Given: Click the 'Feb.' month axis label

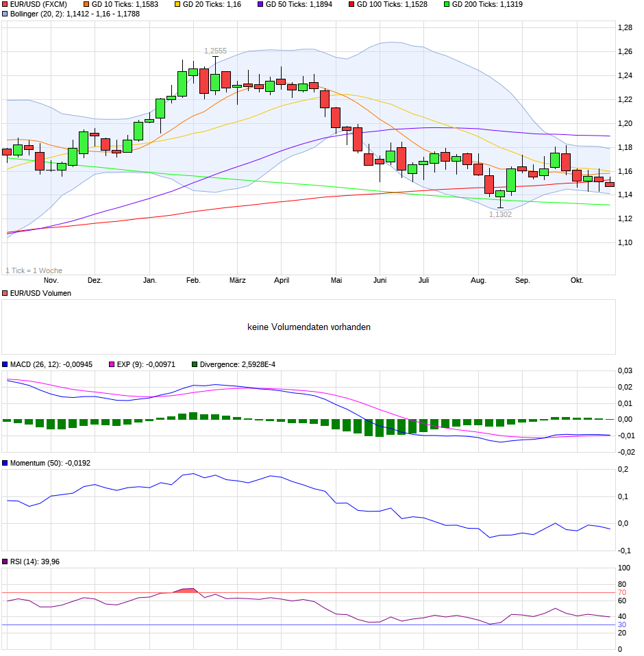Looking at the screenshot, I should [193, 281].
